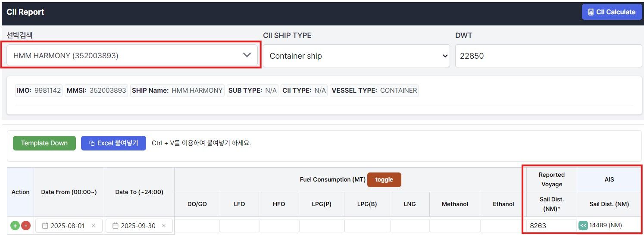Click the red remove row icon
644x235 pixels.
point(26,226)
